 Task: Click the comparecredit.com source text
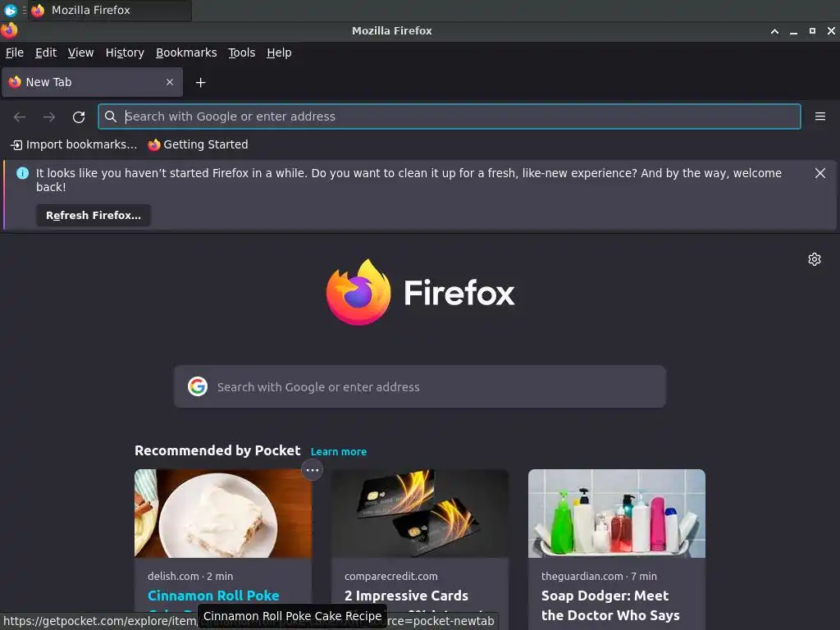click(391, 577)
